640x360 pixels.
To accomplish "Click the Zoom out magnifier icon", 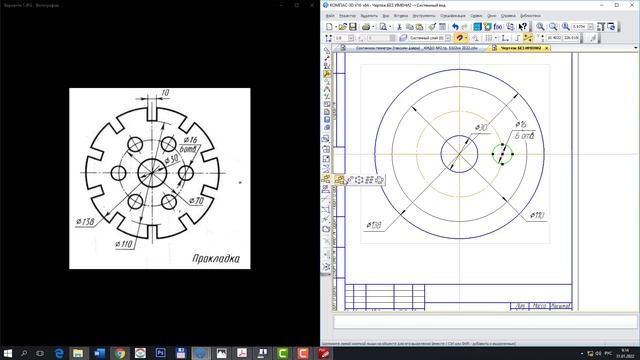I will point(553,27).
